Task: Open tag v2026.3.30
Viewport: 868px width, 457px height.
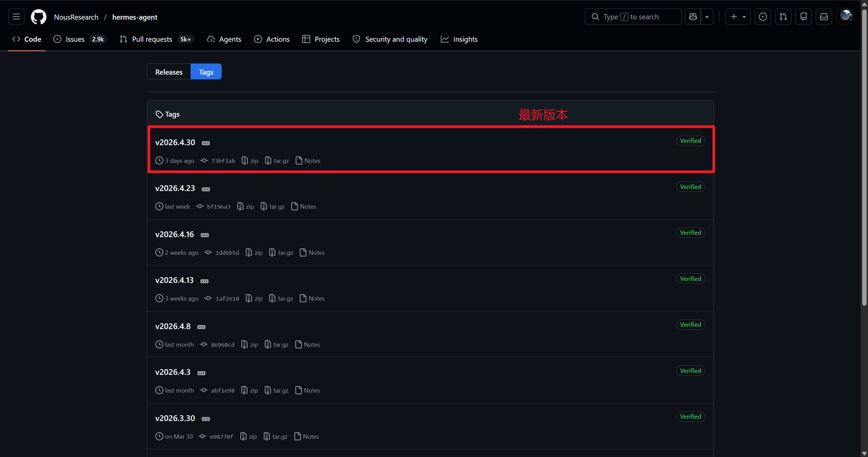Action: pos(175,418)
